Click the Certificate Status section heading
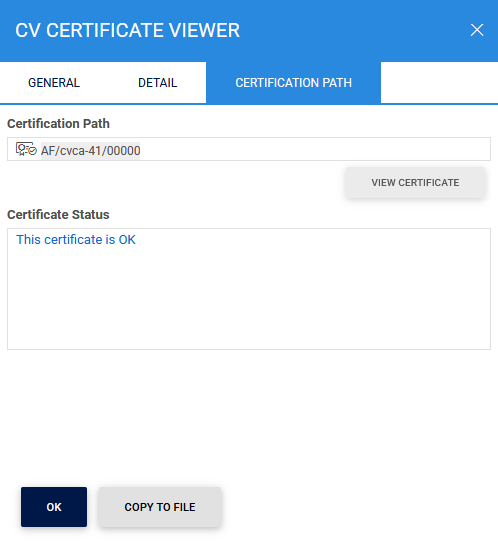Viewport: 498px width, 541px height. coord(58,215)
